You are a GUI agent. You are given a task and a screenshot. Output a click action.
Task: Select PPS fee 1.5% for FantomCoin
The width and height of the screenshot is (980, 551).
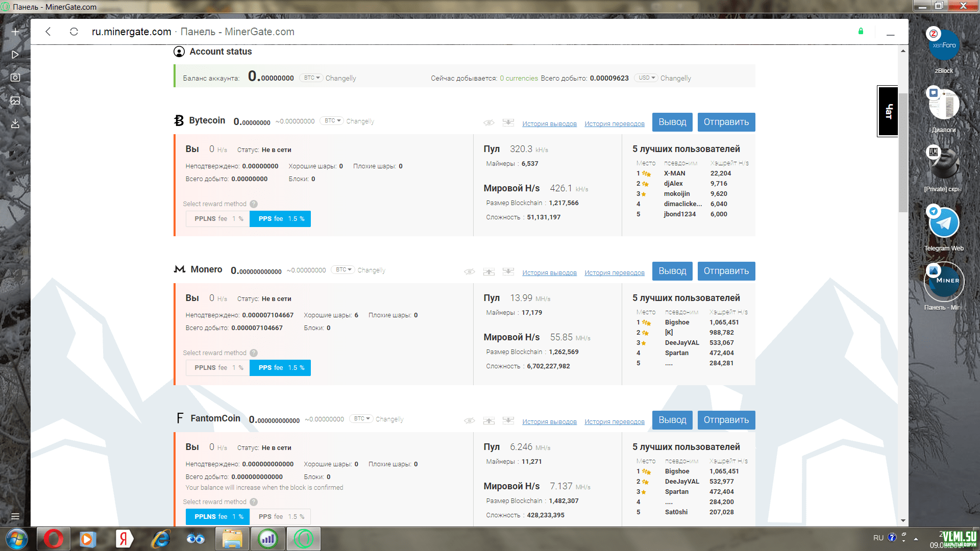click(x=280, y=517)
